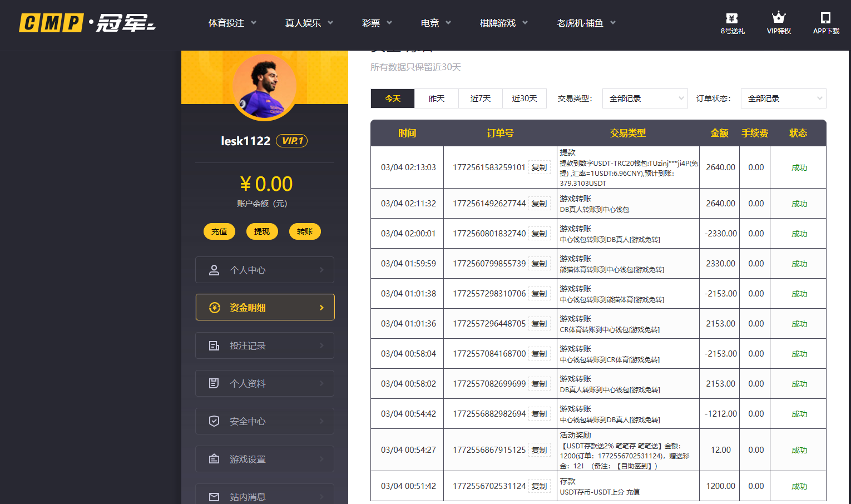
Task: Open the 交易类型 filter dropdown
Action: click(645, 98)
